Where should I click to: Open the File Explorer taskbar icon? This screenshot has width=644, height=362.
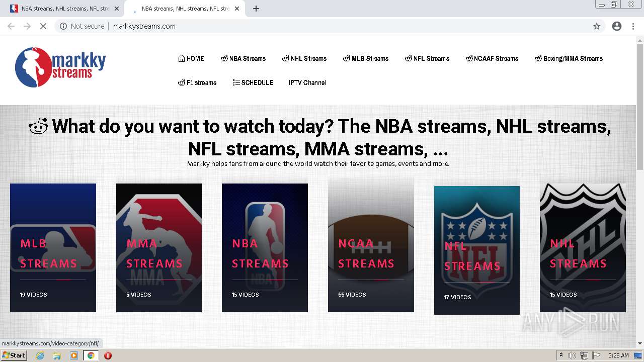coord(57,355)
